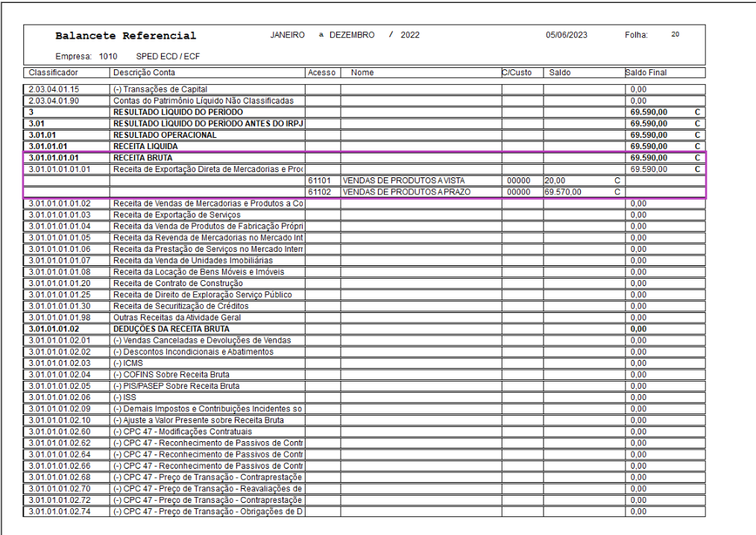The height and width of the screenshot is (535, 756).
Task: Click '(-) COFINS Sobre Receita Bruta'
Action: click(x=171, y=375)
